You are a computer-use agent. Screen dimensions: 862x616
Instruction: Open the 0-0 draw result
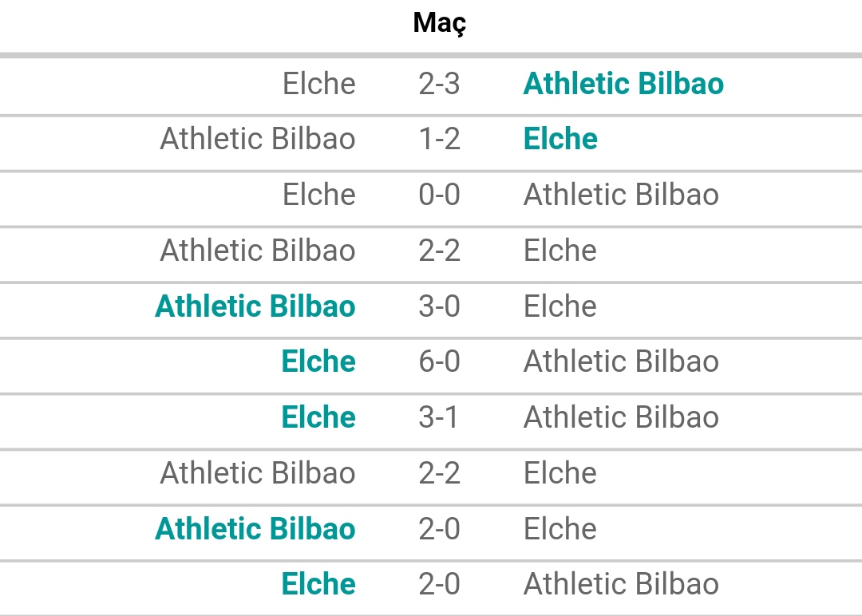click(x=439, y=195)
